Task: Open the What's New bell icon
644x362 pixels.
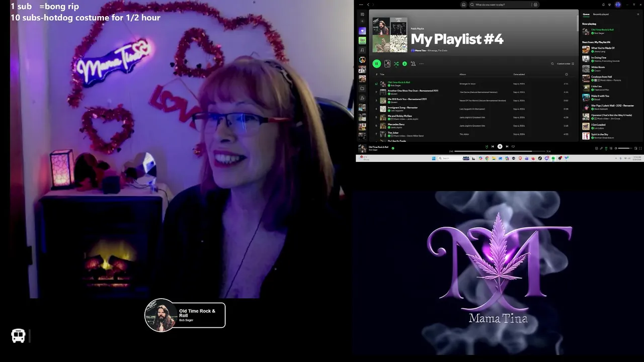Action: pos(603,5)
